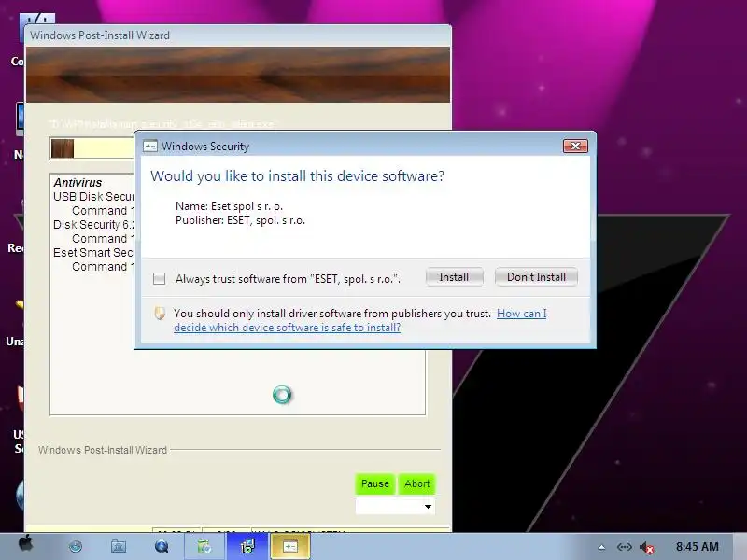
Task: Open the round blue taskbar icon
Action: pyautogui.click(x=76, y=546)
